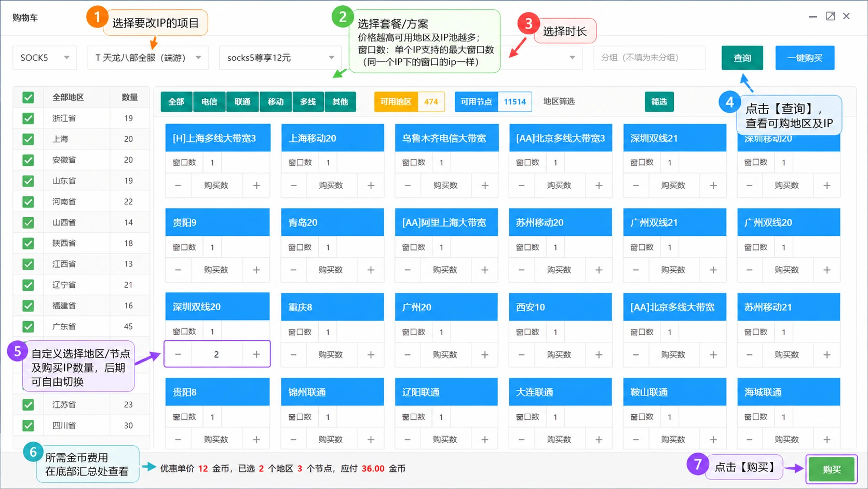Click the 一键购买 button
The image size is (868, 489).
tap(805, 58)
